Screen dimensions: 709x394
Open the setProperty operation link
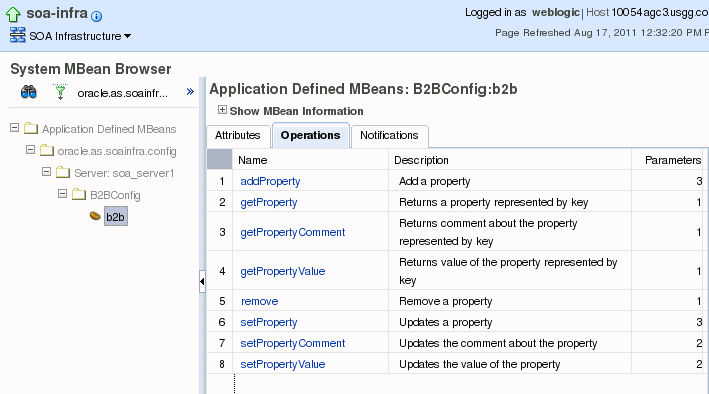pyautogui.click(x=269, y=322)
